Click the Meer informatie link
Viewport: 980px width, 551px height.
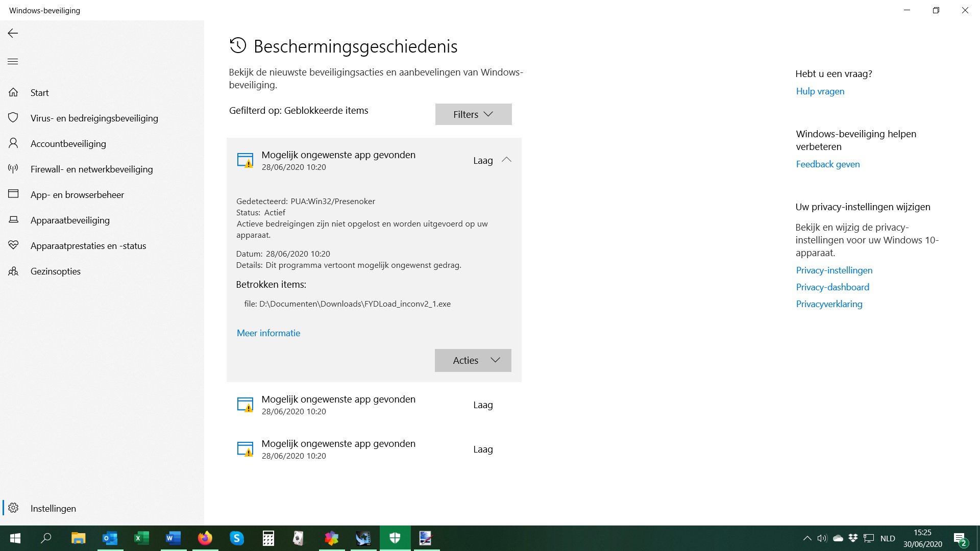[x=268, y=333]
